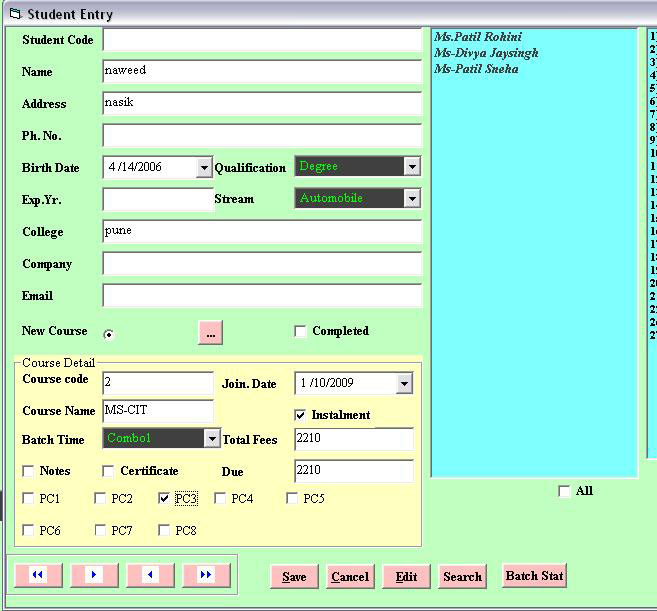Select the New Course radio button

(109, 334)
